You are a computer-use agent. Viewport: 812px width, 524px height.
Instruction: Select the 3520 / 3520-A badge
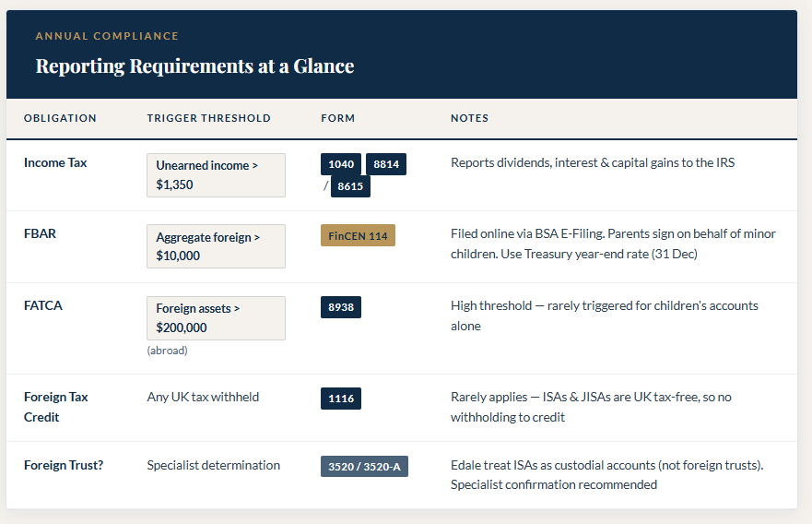[x=364, y=466]
